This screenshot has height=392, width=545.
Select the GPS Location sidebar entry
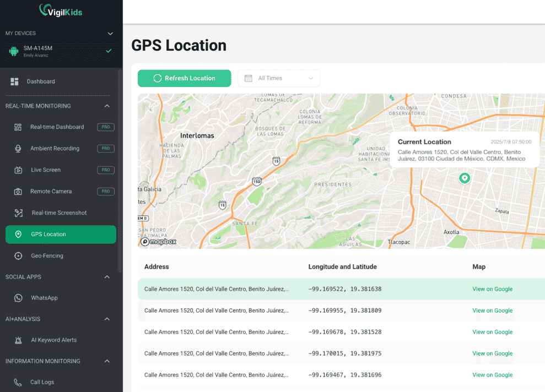(x=49, y=234)
